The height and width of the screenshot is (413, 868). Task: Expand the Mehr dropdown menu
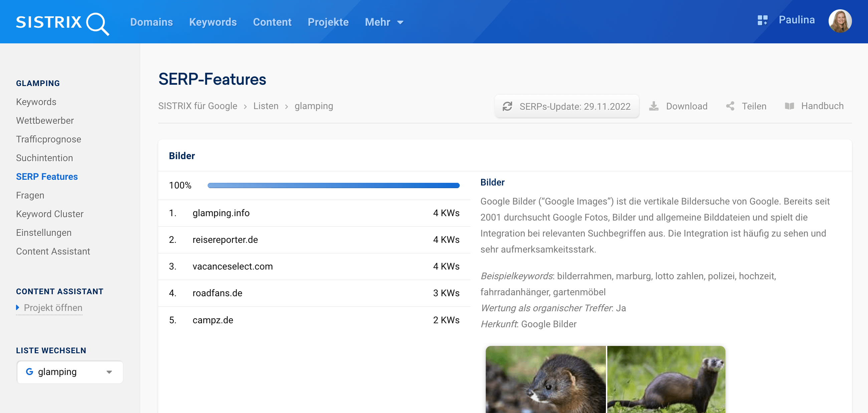[x=384, y=22]
